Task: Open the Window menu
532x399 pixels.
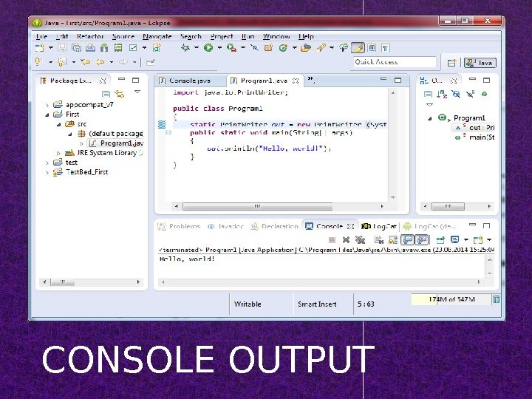Action: click(x=276, y=36)
